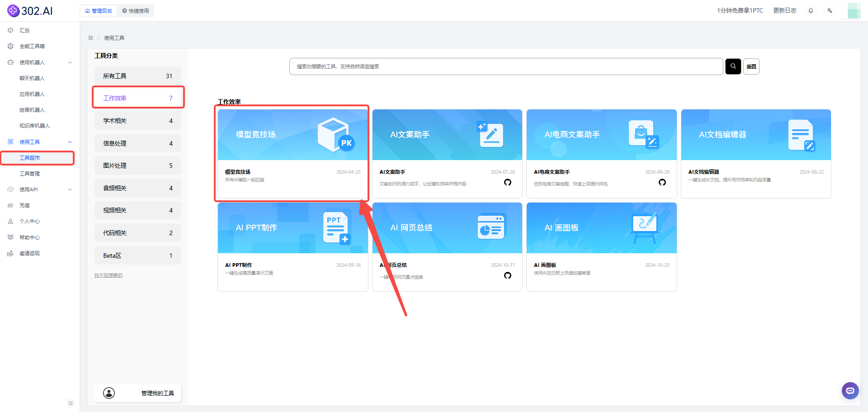
Task: Click the AI电商文案助手 shopping bag icon
Action: (x=644, y=134)
